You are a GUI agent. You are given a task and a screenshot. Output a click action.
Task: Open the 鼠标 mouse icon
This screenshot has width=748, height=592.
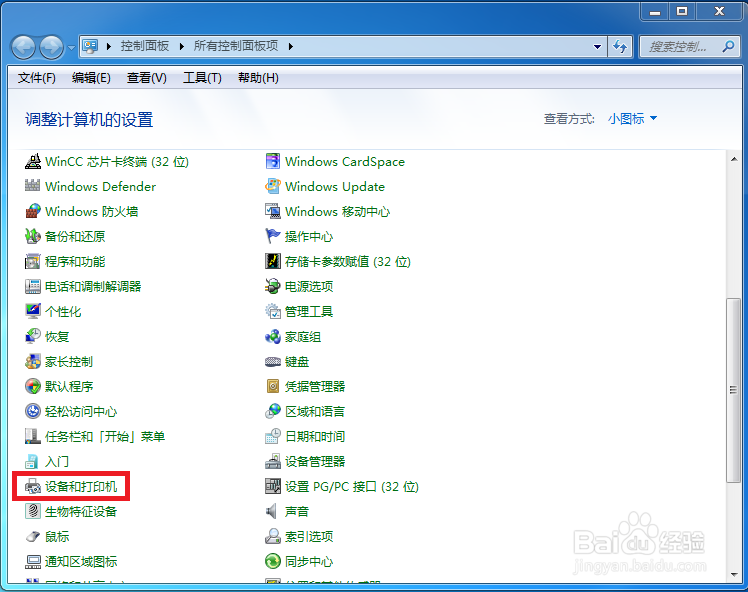32,537
